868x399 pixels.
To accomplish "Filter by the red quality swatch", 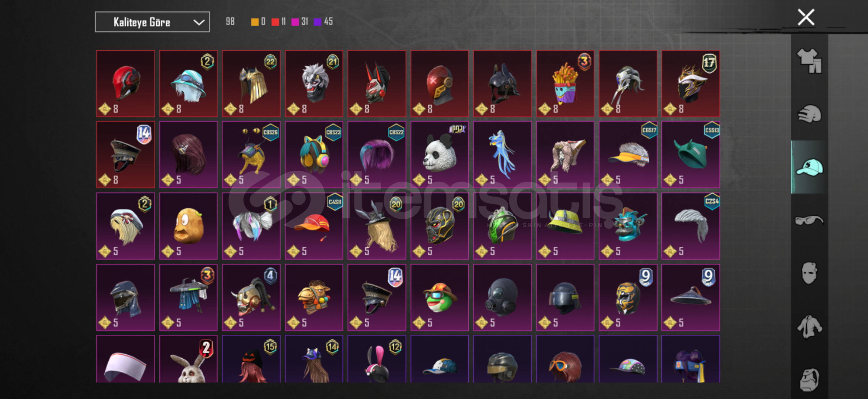I will click(275, 22).
